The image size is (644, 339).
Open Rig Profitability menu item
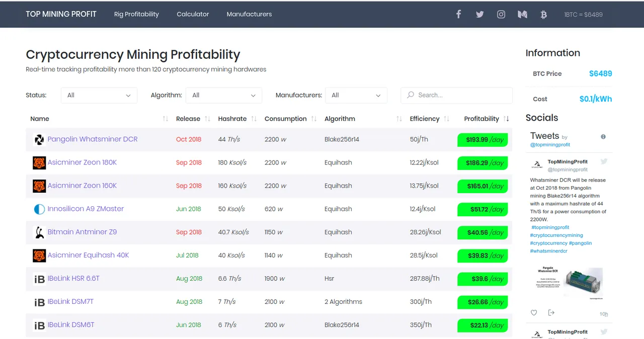[136, 14]
